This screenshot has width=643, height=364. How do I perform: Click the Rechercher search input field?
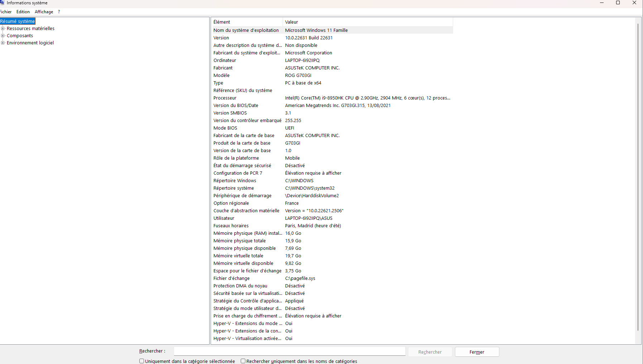pos(289,351)
